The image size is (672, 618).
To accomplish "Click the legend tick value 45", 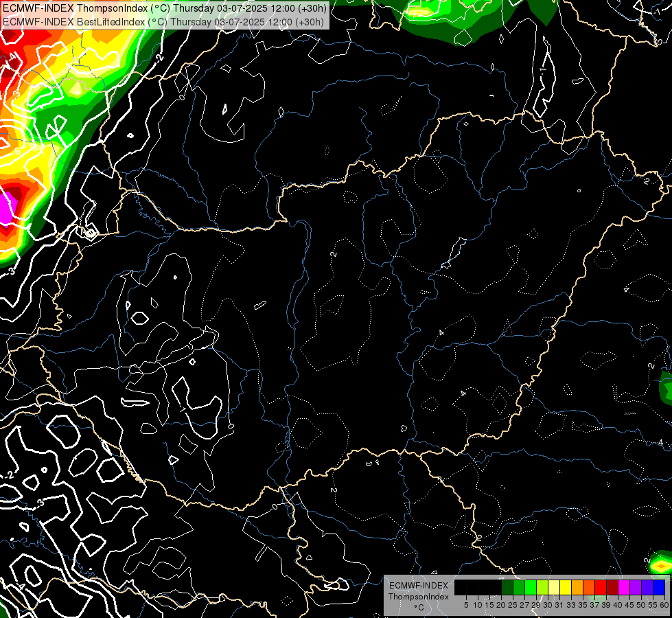I will (629, 605).
